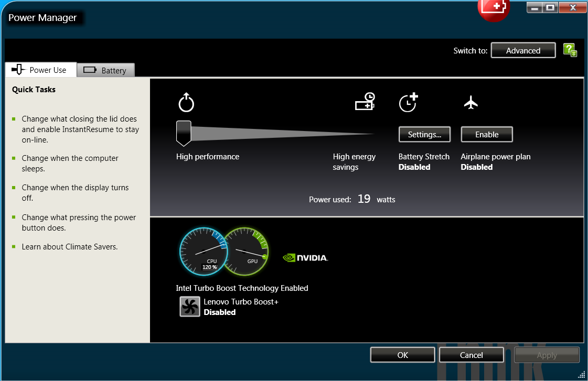Open 'Change when the computer sleeps'
This screenshot has height=381, width=588.
tap(70, 164)
